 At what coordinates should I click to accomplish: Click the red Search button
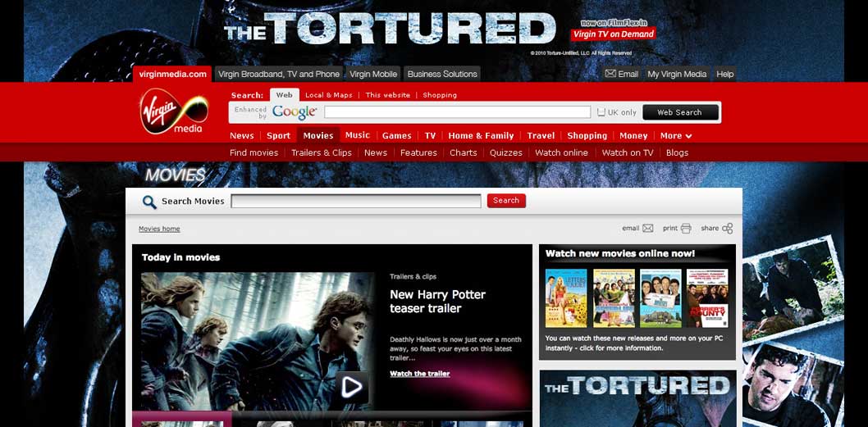click(x=506, y=201)
